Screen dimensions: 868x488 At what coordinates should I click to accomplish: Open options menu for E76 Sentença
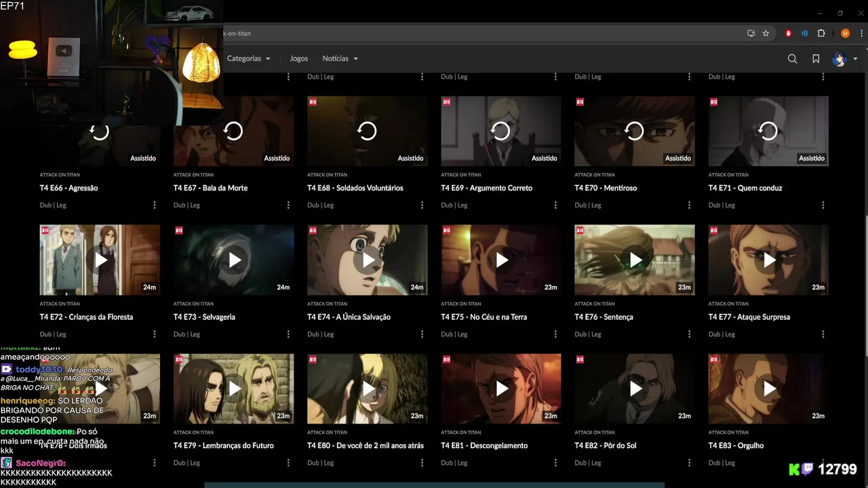[689, 334]
